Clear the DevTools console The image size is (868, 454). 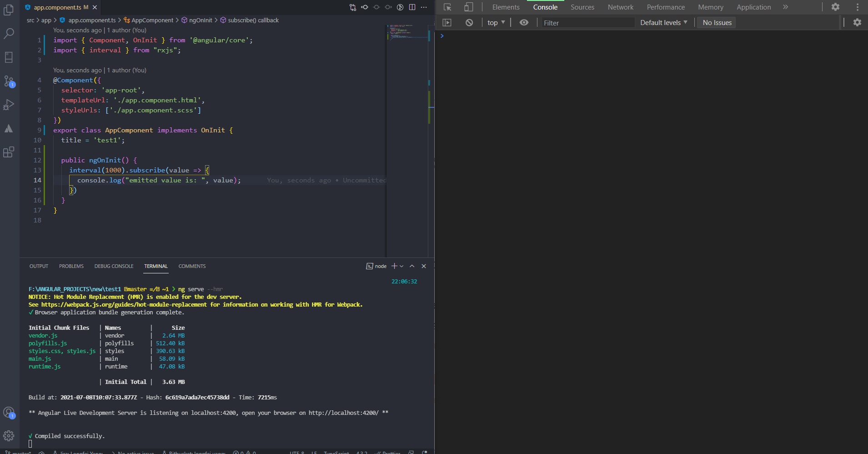point(469,22)
